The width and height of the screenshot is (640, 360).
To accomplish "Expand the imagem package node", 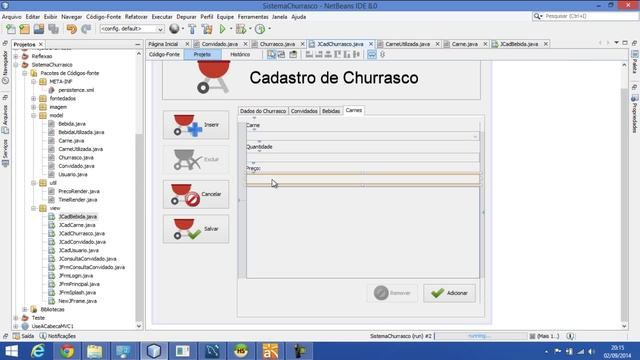I will coord(34,107).
